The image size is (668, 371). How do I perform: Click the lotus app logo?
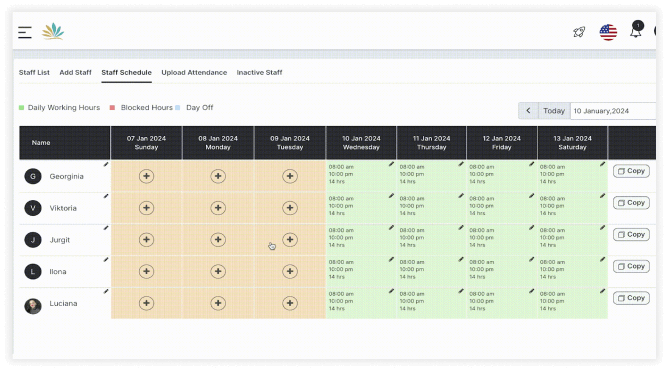53,32
